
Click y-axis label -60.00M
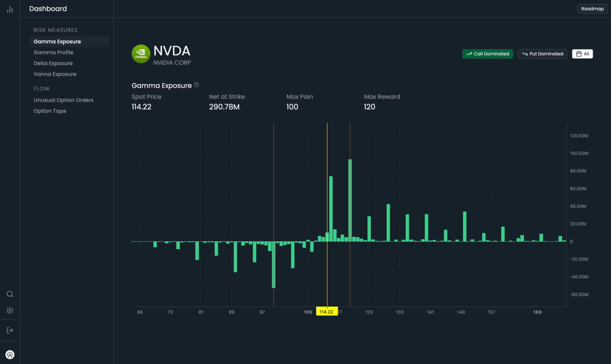click(x=579, y=294)
